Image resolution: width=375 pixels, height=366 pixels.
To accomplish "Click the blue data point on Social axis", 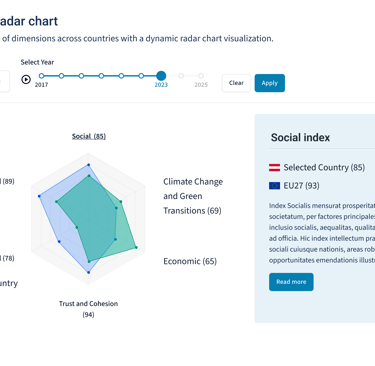I will pyautogui.click(x=89, y=165).
